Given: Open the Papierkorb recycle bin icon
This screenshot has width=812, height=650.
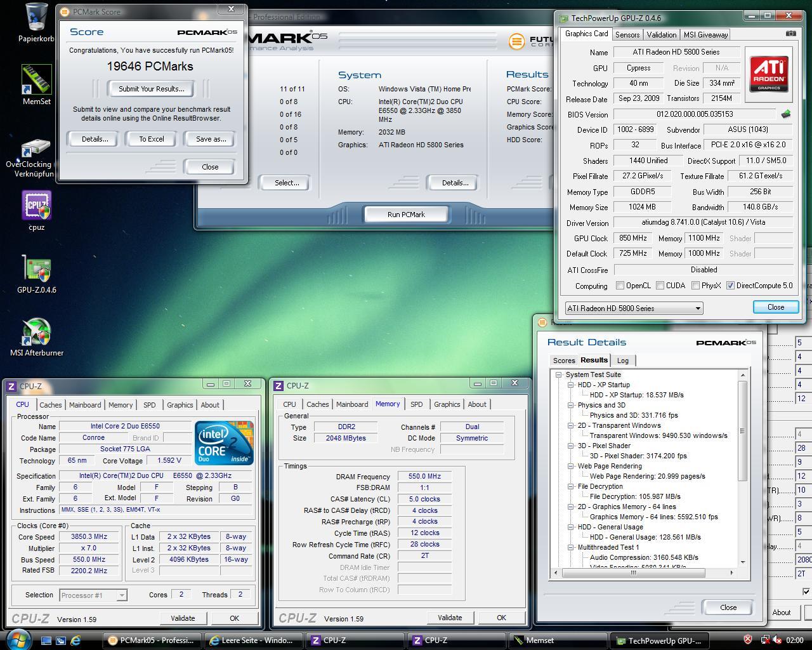Looking at the screenshot, I should click(36, 18).
